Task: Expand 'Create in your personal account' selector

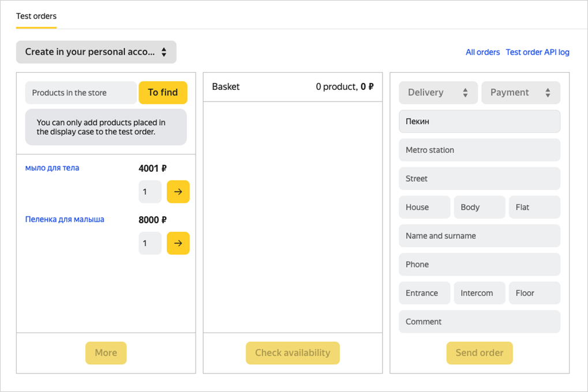Action: pos(96,52)
